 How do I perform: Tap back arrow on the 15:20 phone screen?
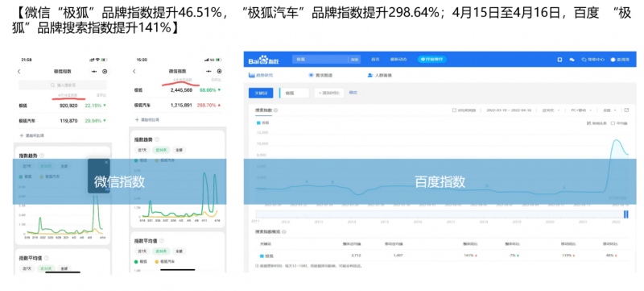pos(134,72)
